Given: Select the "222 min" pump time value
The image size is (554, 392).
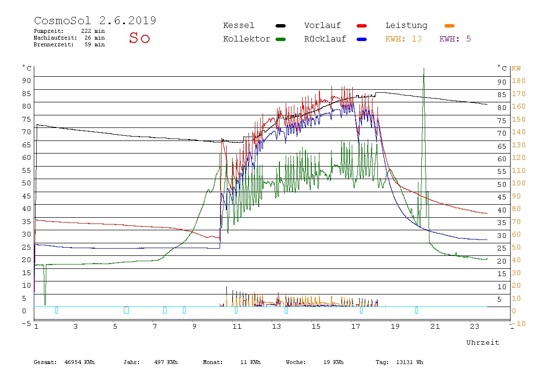Looking at the screenshot, I should (93, 31).
